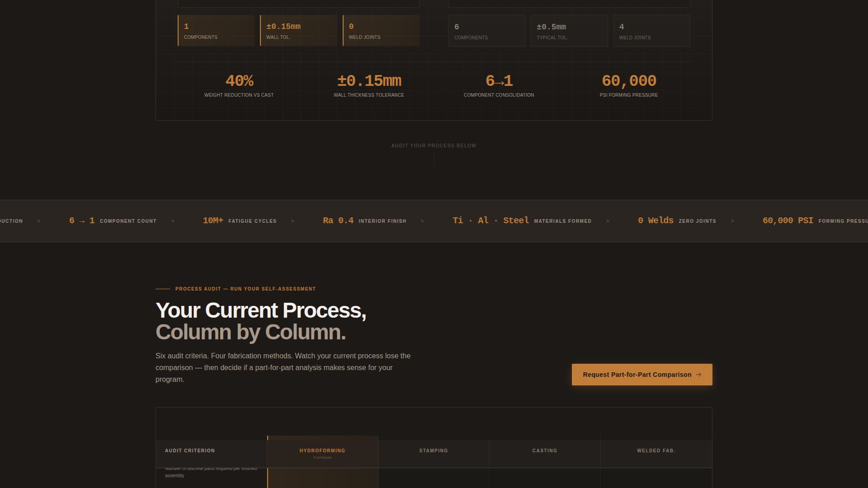Select the 40% weight reduction stat

[240, 85]
